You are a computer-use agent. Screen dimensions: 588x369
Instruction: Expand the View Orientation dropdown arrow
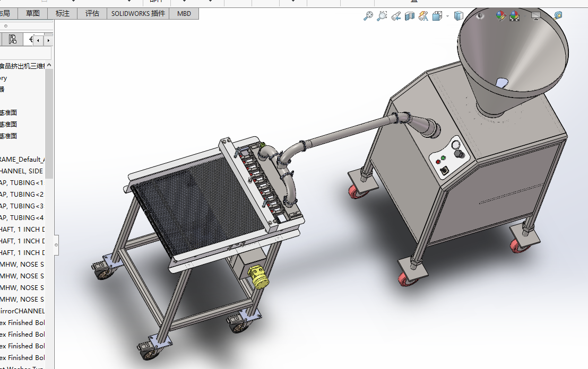[x=447, y=16]
